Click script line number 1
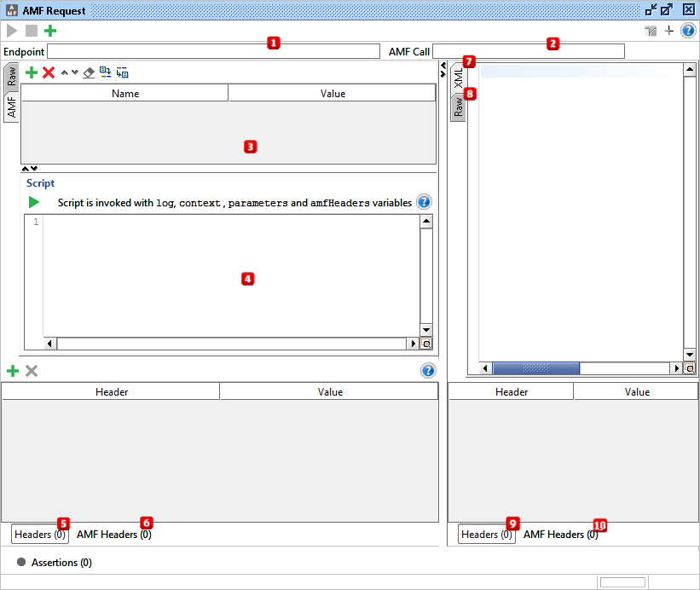 coord(36,222)
